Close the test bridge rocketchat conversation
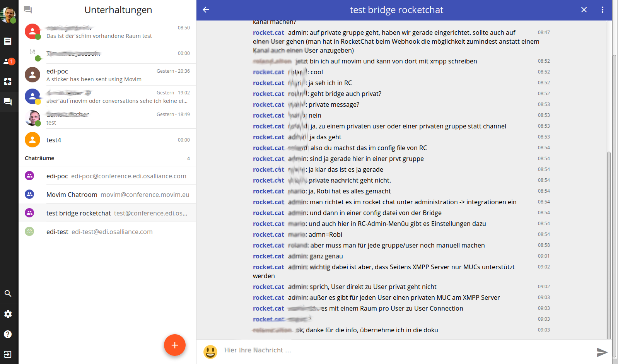This screenshot has height=364, width=618. tap(584, 10)
